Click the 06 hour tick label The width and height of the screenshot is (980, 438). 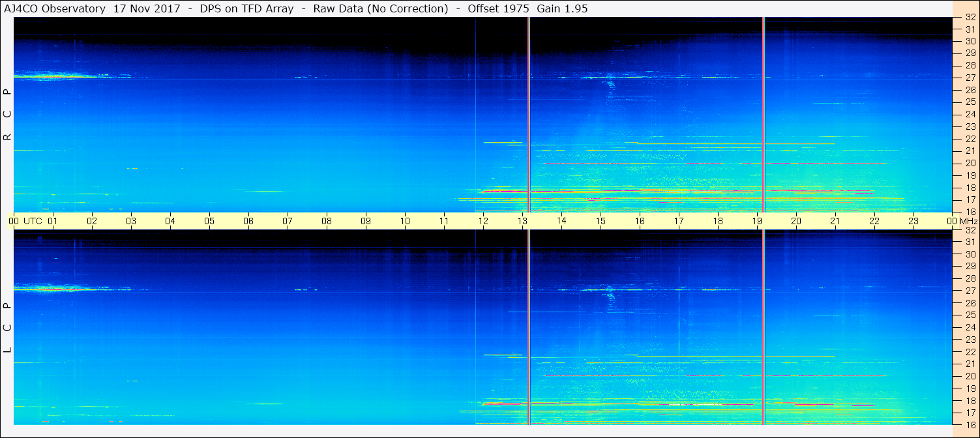248,221
